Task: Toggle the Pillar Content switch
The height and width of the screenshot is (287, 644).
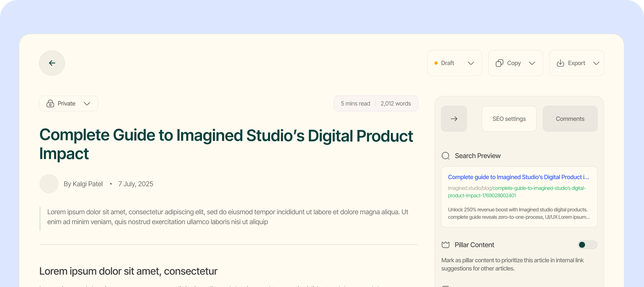Action: coord(587,245)
